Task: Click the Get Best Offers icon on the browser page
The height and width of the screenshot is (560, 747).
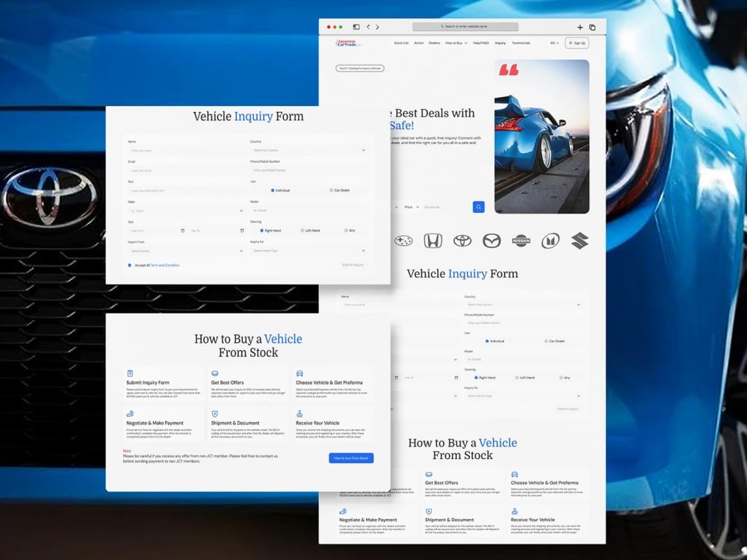Action: pyautogui.click(x=429, y=474)
